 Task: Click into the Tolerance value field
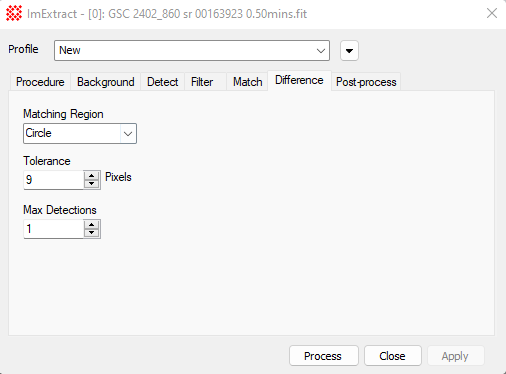[x=53, y=180]
